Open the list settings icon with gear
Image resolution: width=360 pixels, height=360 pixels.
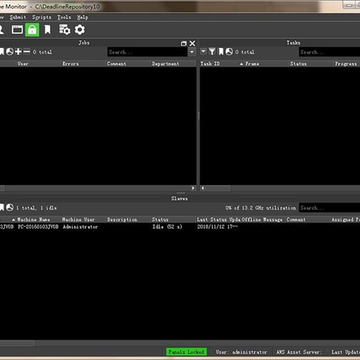[x=64, y=30]
